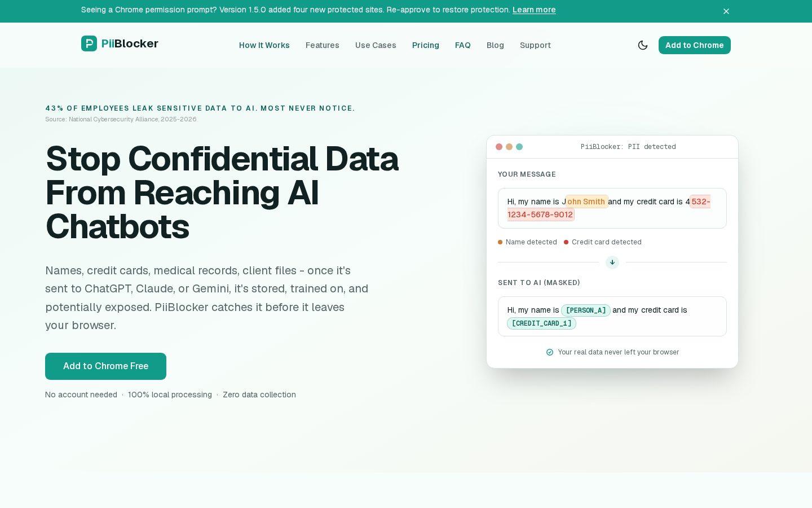Viewport: 812px width, 508px height.
Task: Click the red window dot in demo card
Action: (x=499, y=147)
